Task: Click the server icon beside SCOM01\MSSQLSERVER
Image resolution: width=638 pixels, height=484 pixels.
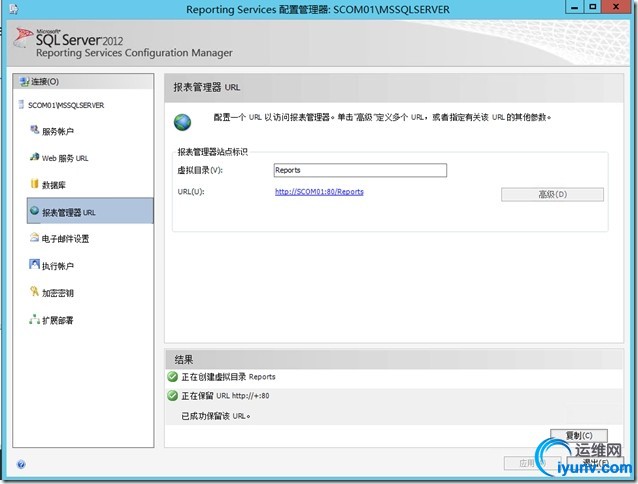Action: 21,105
